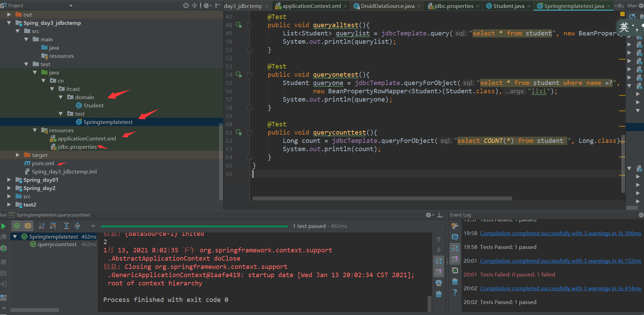Switch to Student.java tab
The image size is (644, 315).
click(508, 6)
